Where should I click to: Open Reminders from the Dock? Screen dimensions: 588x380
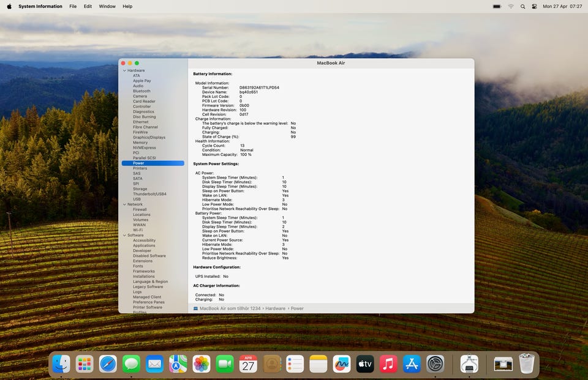(295, 364)
